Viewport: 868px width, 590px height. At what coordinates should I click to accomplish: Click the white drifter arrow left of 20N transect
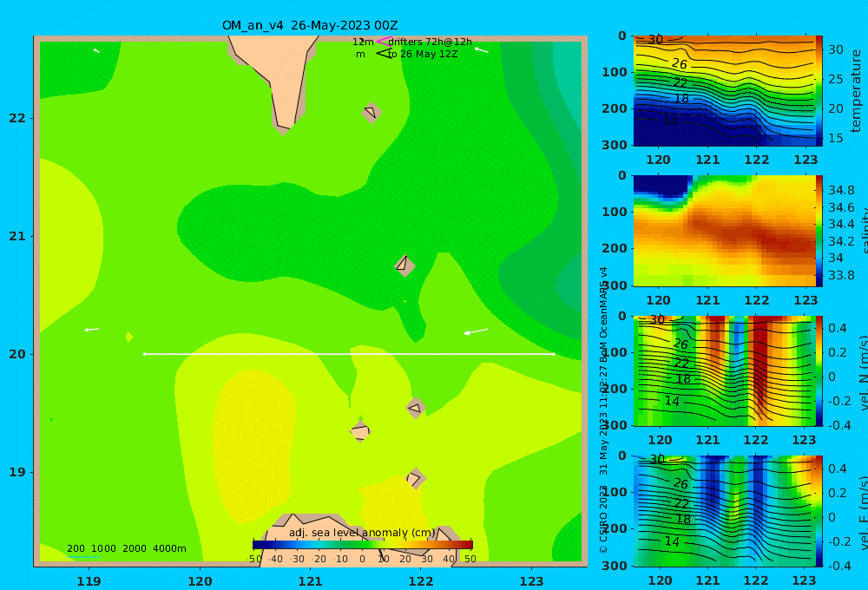(x=92, y=330)
